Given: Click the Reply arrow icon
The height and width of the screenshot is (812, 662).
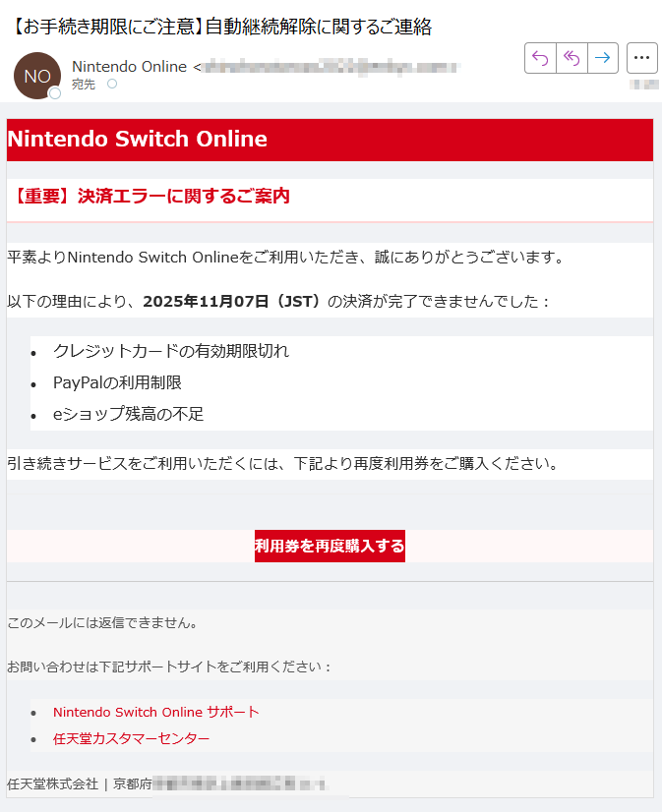Looking at the screenshot, I should (540, 58).
